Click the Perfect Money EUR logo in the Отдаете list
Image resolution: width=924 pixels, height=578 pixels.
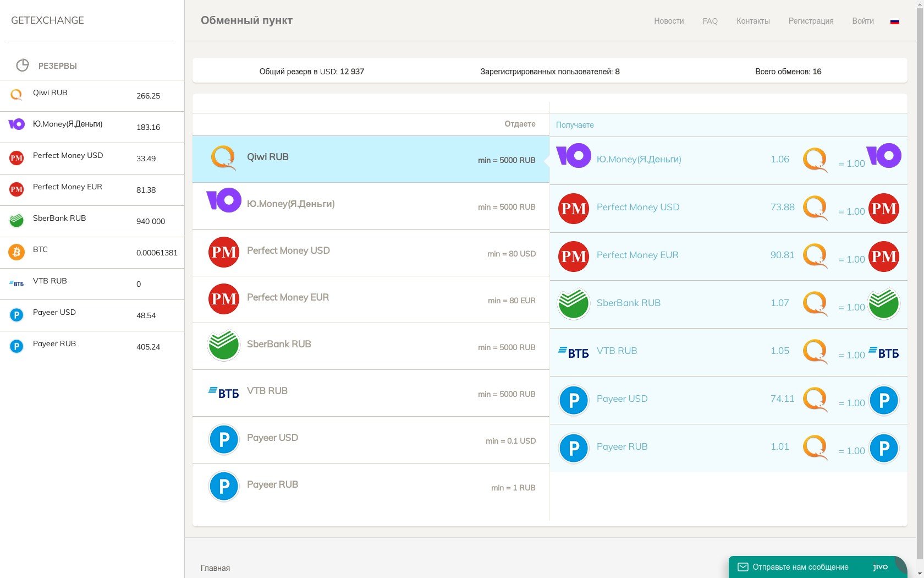coord(224,299)
